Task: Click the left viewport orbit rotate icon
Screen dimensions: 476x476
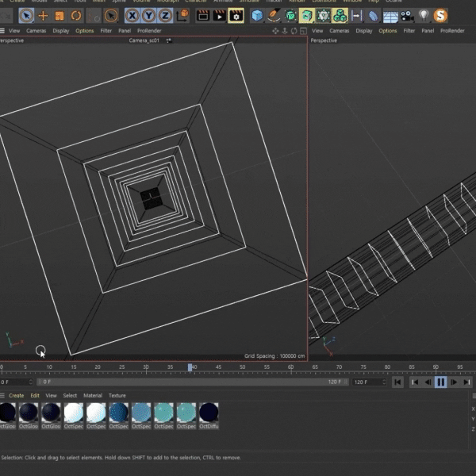Action: tap(294, 31)
